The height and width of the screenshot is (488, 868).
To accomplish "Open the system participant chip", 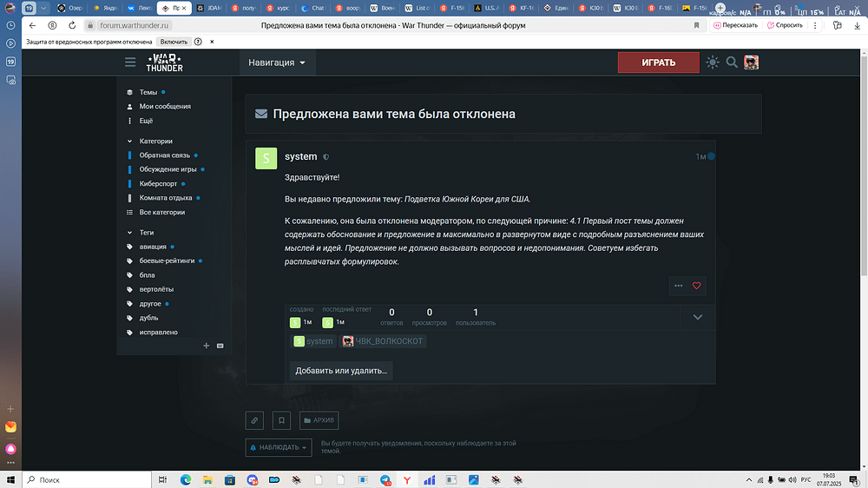I will tap(313, 341).
